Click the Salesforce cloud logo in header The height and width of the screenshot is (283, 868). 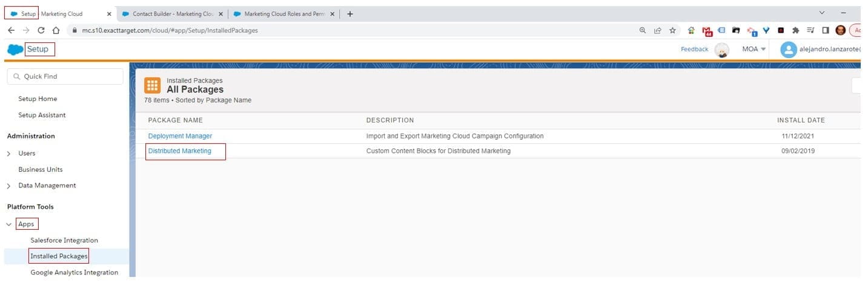[15, 50]
